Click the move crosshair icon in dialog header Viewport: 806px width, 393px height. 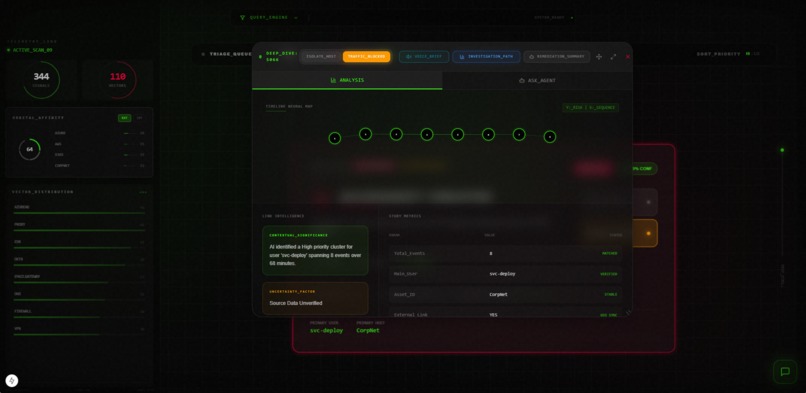click(599, 57)
